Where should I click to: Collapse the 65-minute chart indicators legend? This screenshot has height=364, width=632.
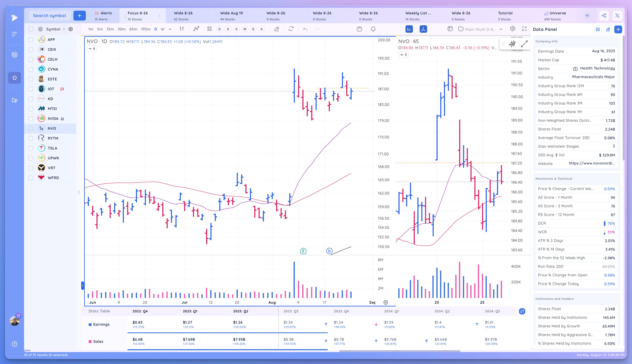(x=403, y=54)
